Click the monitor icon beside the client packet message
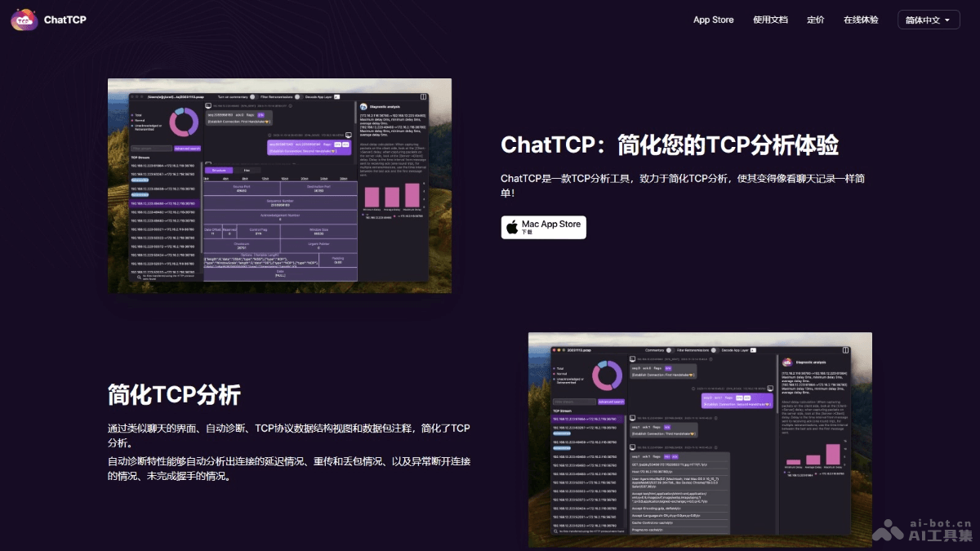Screen dimensions: 980x551 [x=208, y=104]
